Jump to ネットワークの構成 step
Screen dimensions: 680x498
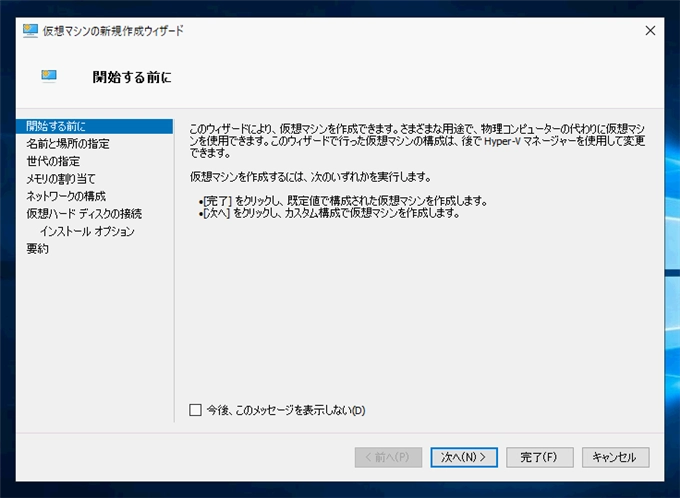point(66,196)
